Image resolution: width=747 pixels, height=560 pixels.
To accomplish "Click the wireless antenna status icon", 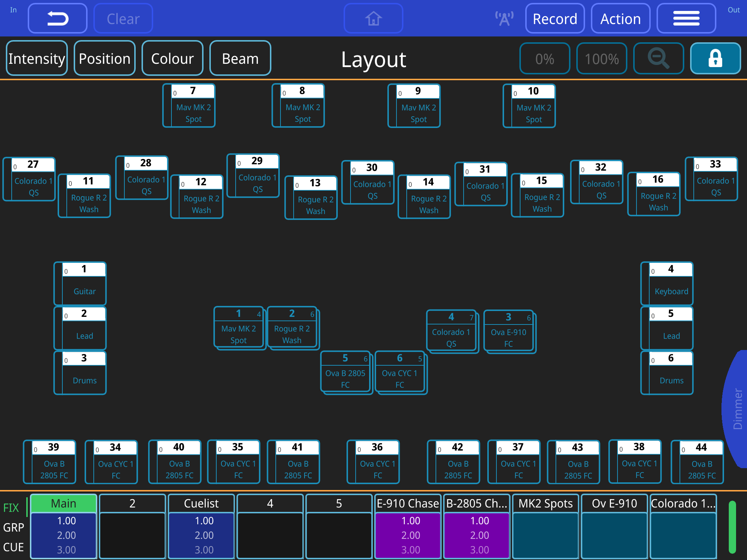I will coord(504,18).
